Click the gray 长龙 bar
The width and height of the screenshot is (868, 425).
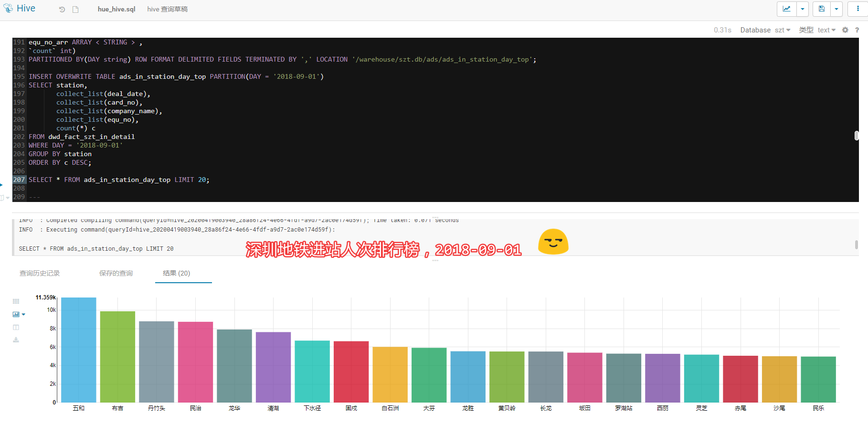click(546, 377)
